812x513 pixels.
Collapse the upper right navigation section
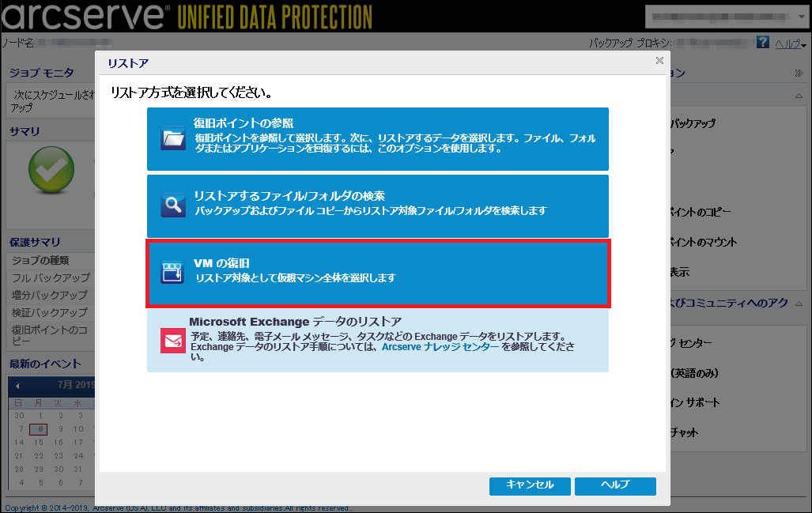[799, 96]
